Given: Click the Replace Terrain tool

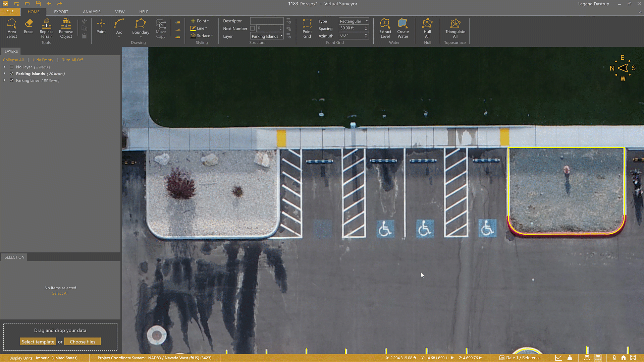Looking at the screenshot, I should [x=46, y=28].
